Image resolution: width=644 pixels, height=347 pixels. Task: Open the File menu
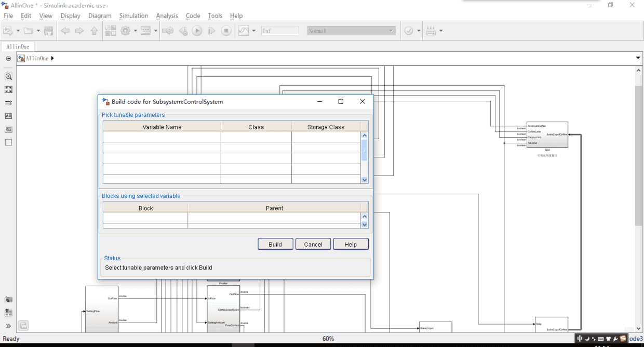pos(8,16)
